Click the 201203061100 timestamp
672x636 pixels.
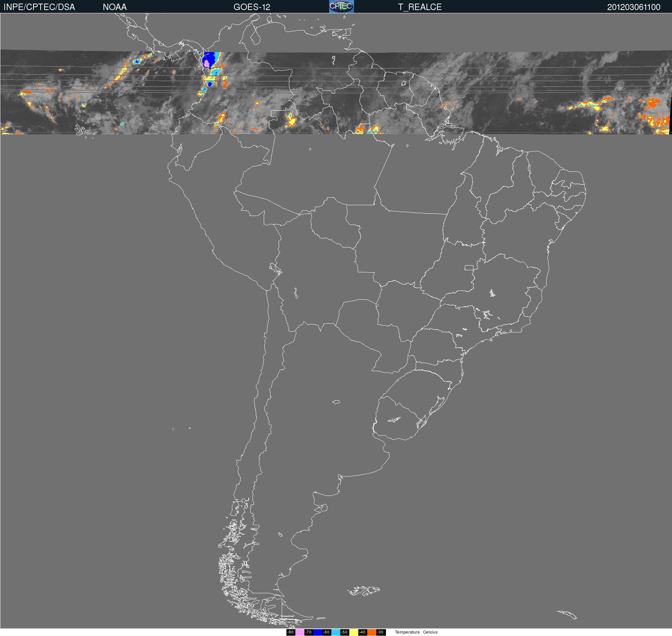634,7
